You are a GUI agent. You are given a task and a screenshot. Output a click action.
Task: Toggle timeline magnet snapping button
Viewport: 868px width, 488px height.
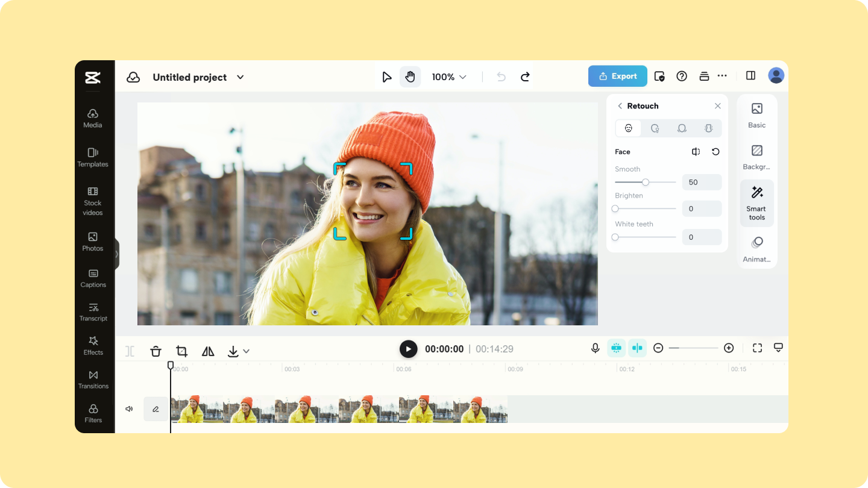click(x=616, y=348)
